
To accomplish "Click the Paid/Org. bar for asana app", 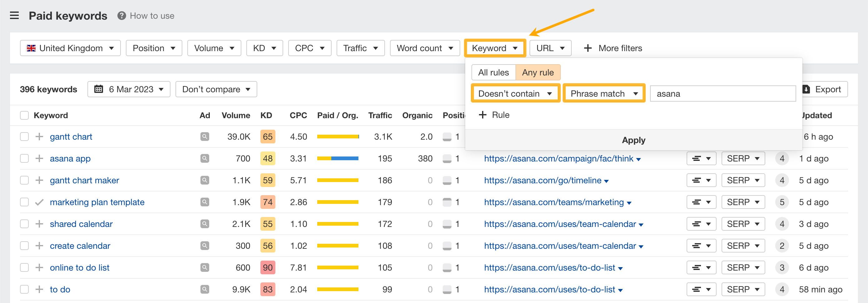I will tap(338, 158).
